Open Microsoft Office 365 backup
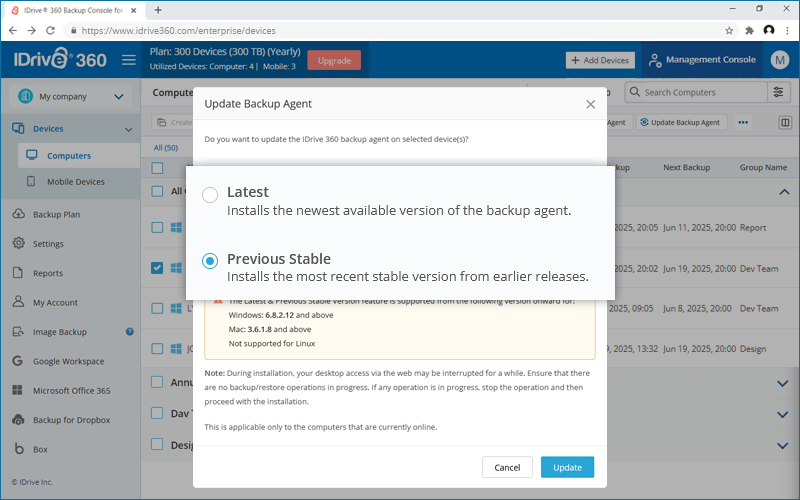 pos(71,390)
